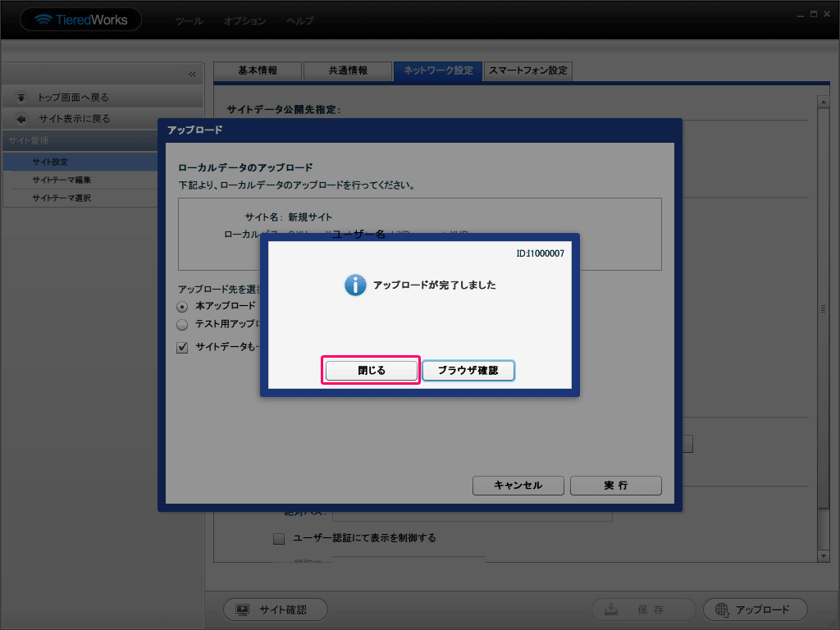Screen dimensions: 840x630
Task: Select the テスト用アップロード radio option
Action: (x=183, y=325)
